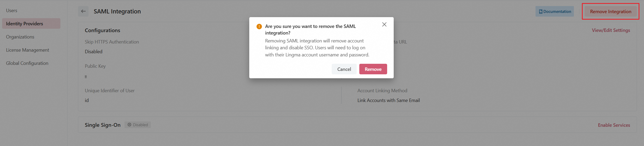Image resolution: width=644 pixels, height=146 pixels.
Task: Click the Enable Services link
Action: tap(614, 125)
